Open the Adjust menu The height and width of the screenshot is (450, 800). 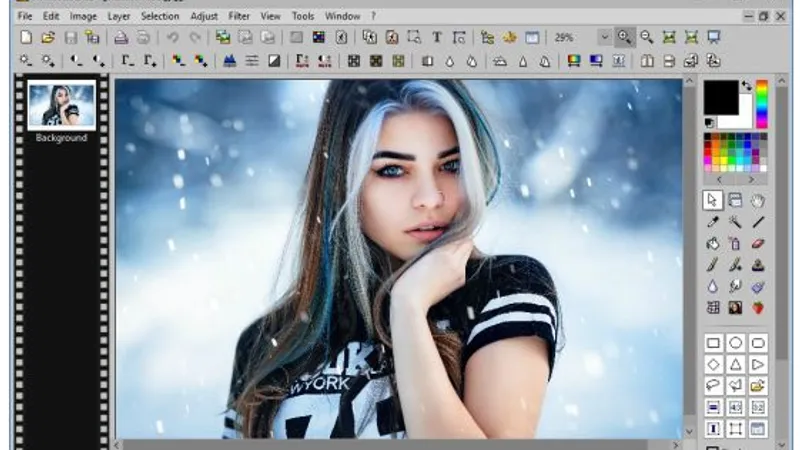pyautogui.click(x=204, y=16)
